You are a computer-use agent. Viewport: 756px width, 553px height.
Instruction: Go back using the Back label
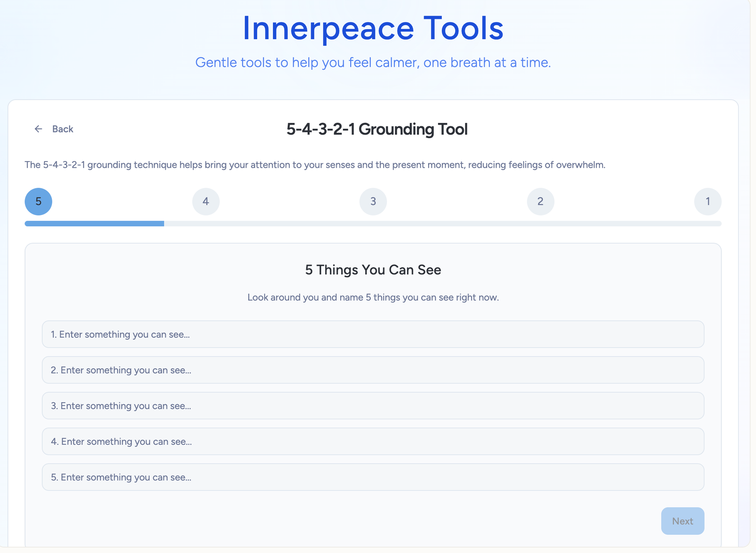62,129
